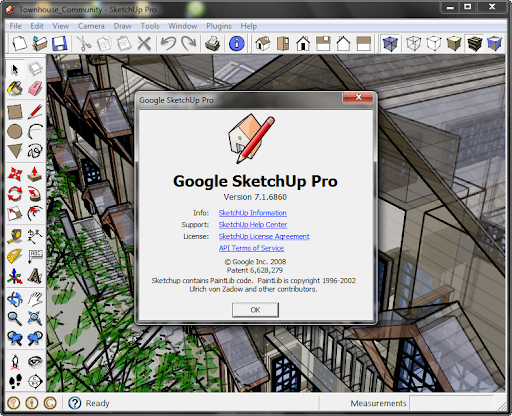Image resolution: width=512 pixels, height=416 pixels.
Task: Activate the Move tool
Action: [x=15, y=174]
